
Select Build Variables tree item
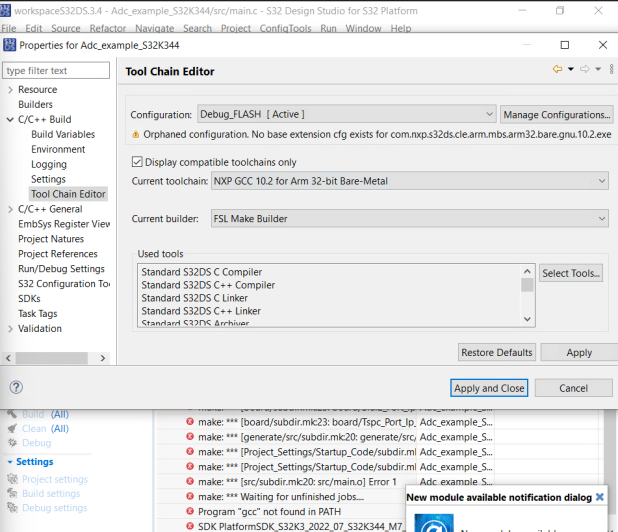[63, 134]
